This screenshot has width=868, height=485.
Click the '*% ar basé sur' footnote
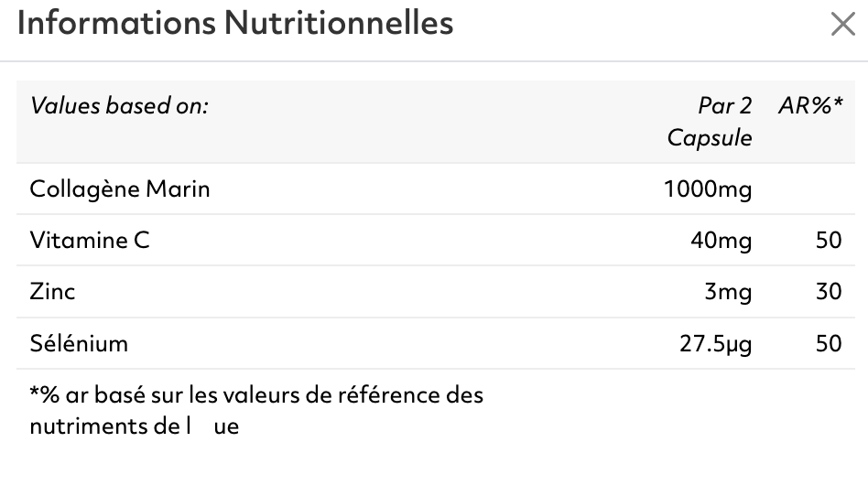pyautogui.click(x=256, y=395)
